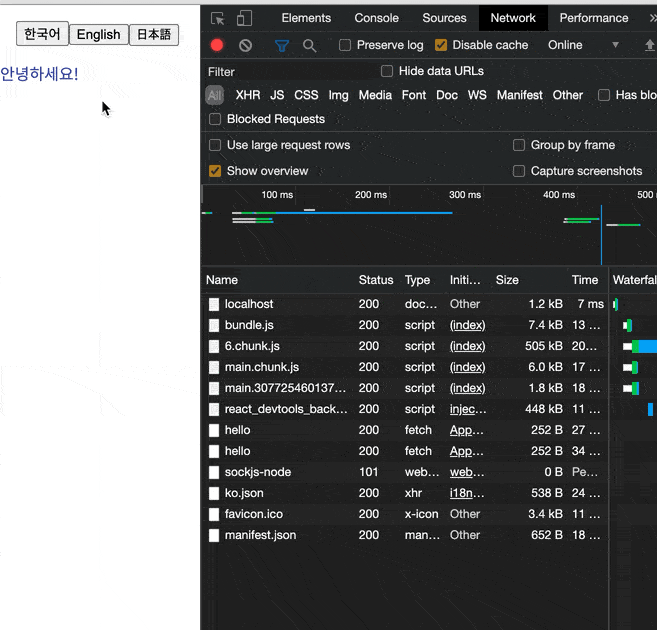Filter requests by Media type
Viewport: 657px width, 630px height.
tap(375, 95)
